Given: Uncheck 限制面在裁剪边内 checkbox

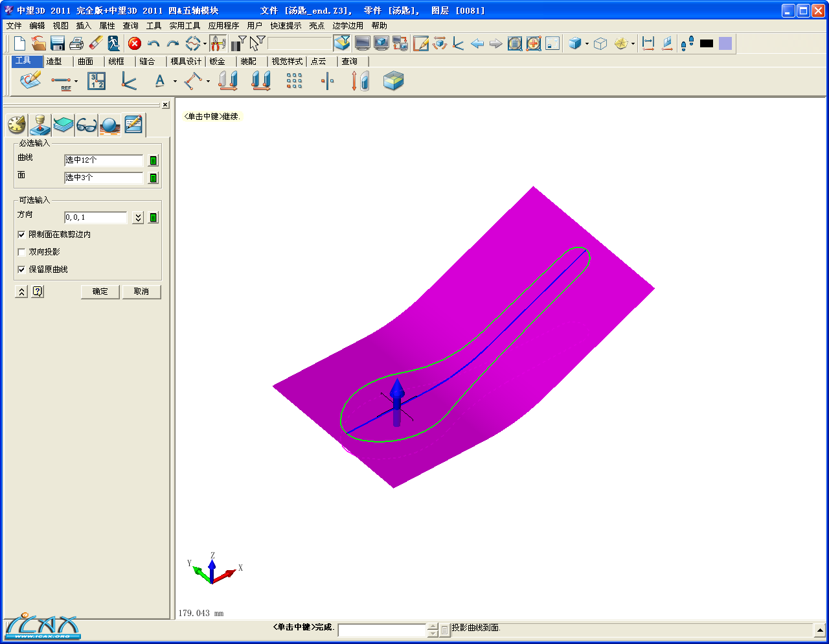Looking at the screenshot, I should pos(22,235).
